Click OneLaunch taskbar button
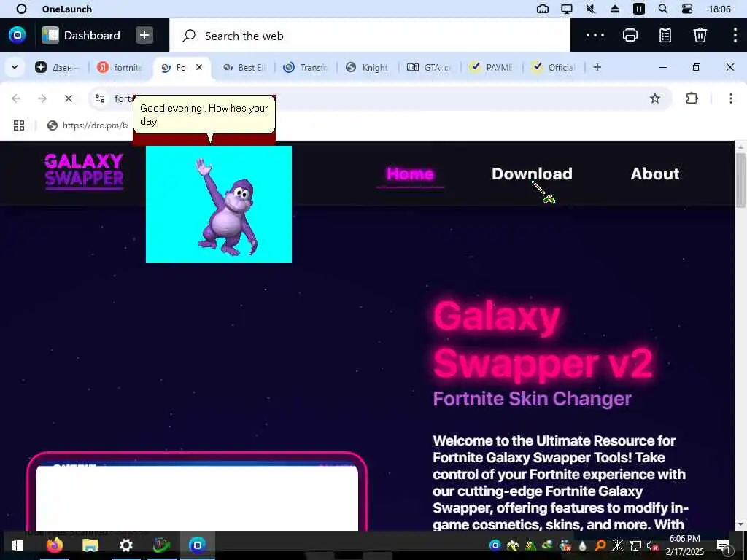747x560 pixels. tap(197, 545)
